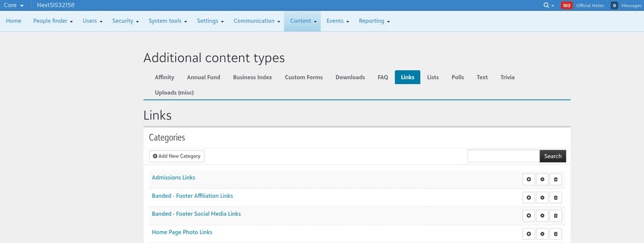Focus the category search text field
Image resolution: width=644 pixels, height=243 pixels.
click(504, 156)
